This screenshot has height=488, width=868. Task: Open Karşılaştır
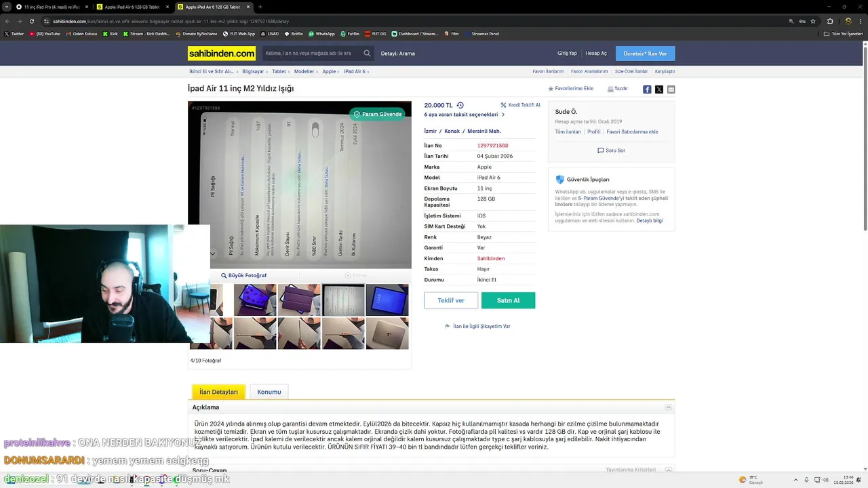point(665,71)
